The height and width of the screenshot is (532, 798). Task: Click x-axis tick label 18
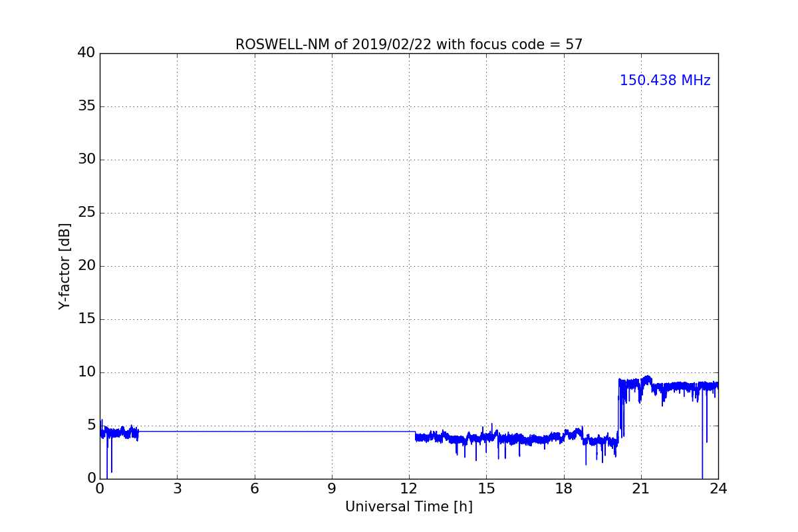click(x=564, y=489)
